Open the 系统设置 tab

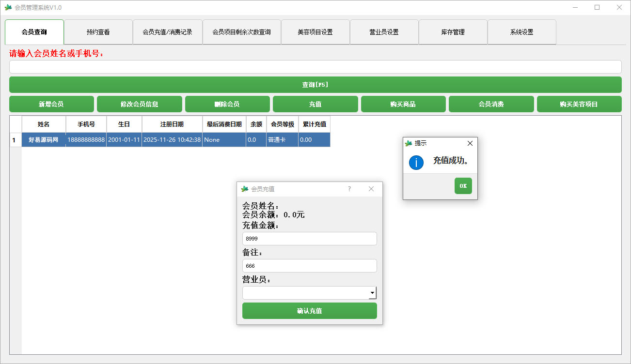[521, 31]
